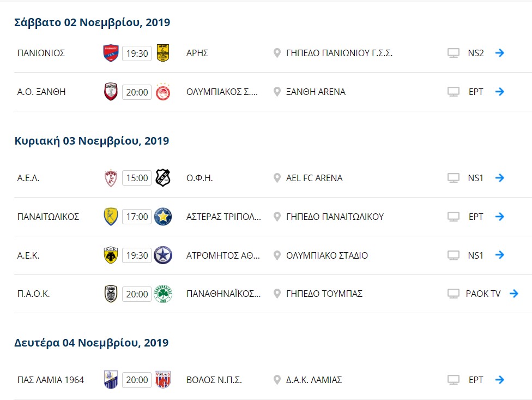
Task: Click the Aris yellow team crest
Action: [163, 53]
